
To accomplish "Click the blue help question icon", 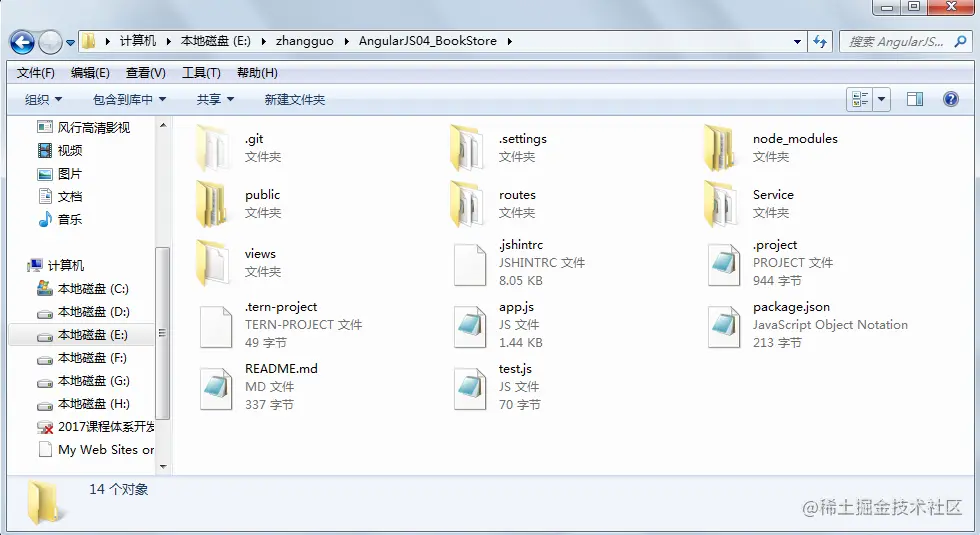I will pyautogui.click(x=951, y=99).
